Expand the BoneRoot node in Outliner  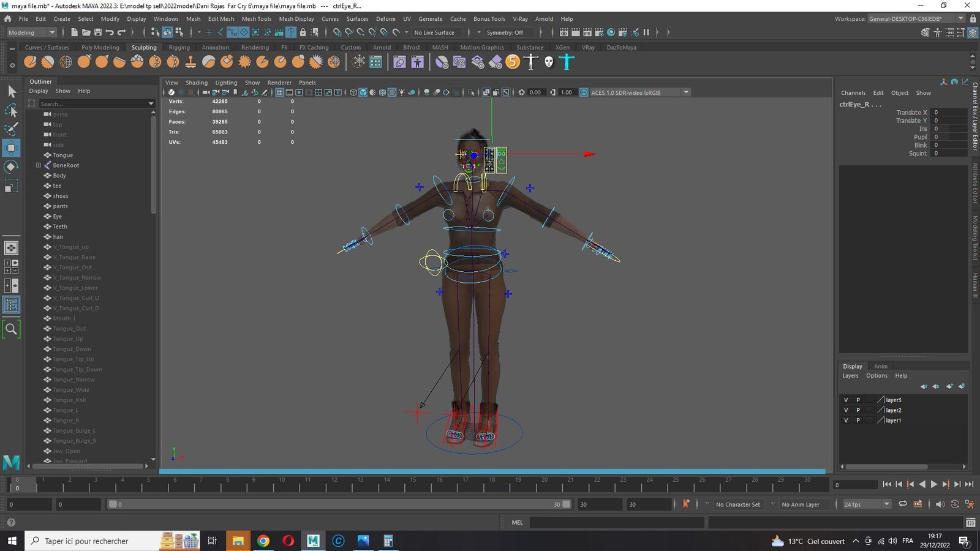coord(39,165)
